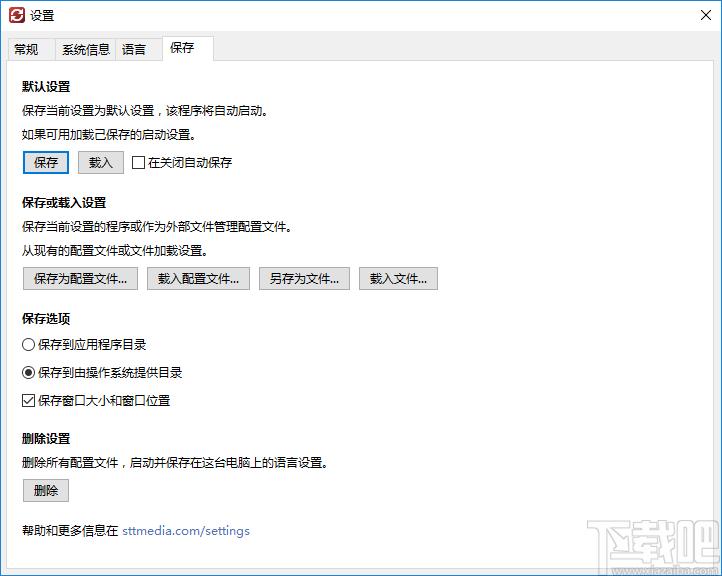
Task: Click the text 从现有的配置文件或文件加载设置。
Action: click(115, 251)
